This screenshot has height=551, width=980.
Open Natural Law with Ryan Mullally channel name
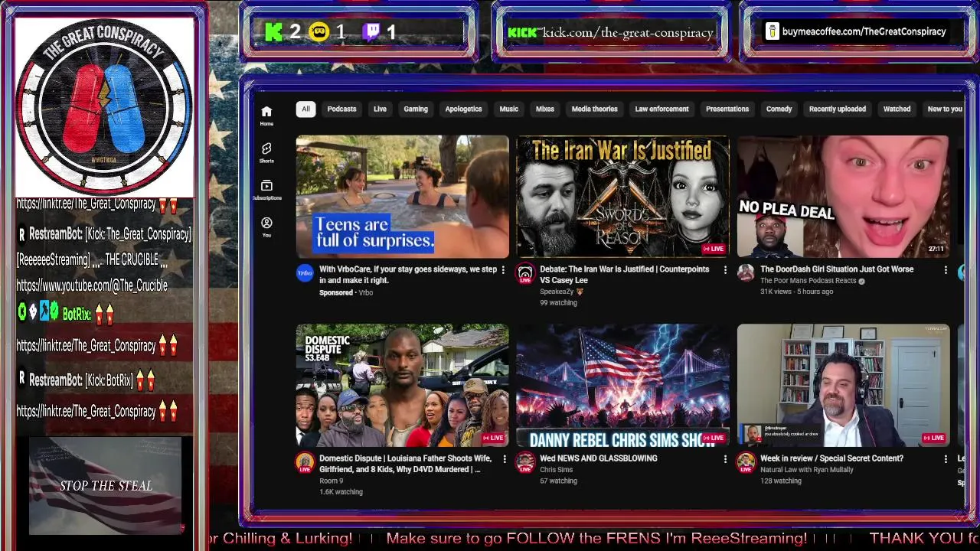(x=806, y=470)
